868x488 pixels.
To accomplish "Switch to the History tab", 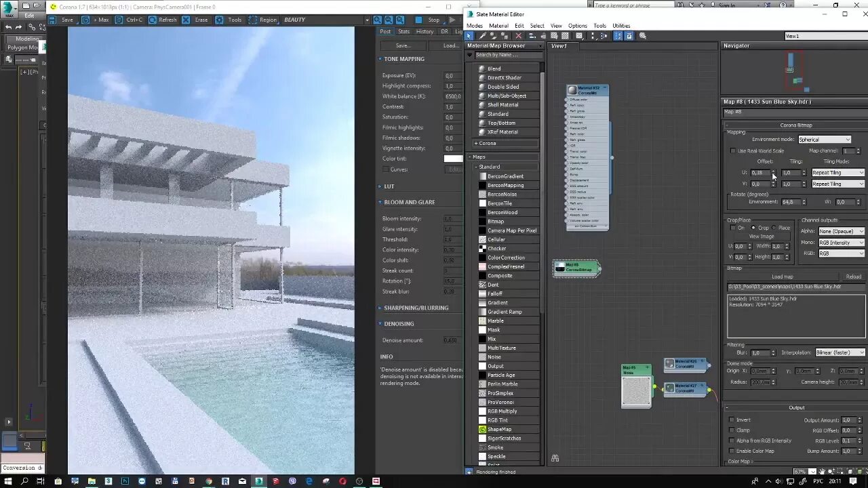I will point(425,31).
